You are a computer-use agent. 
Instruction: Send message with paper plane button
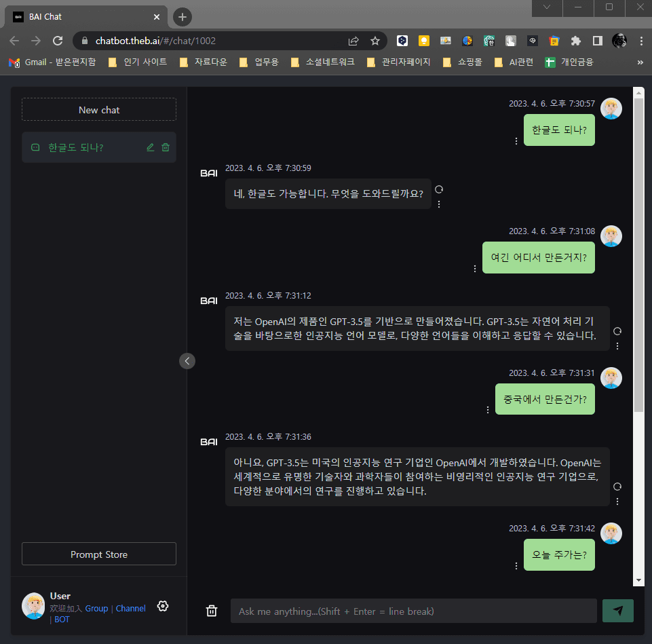[x=618, y=611]
